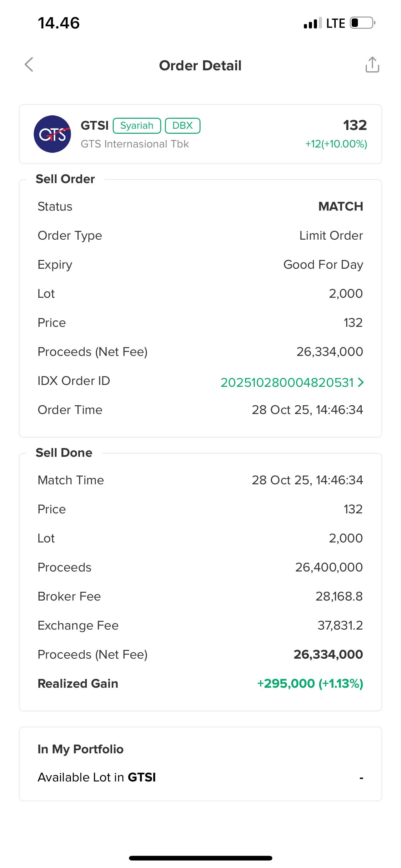Tap the battery status icon
The width and height of the screenshot is (401, 868).
click(x=362, y=23)
